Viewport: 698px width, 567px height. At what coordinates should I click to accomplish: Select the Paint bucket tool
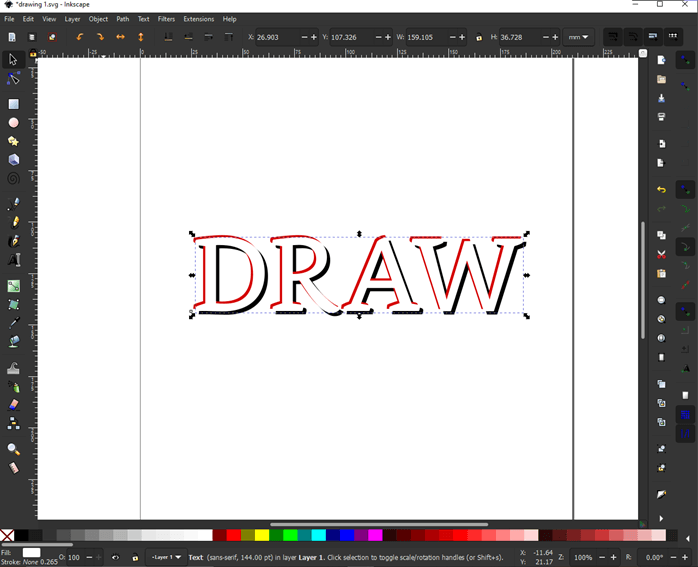pyautogui.click(x=13, y=341)
